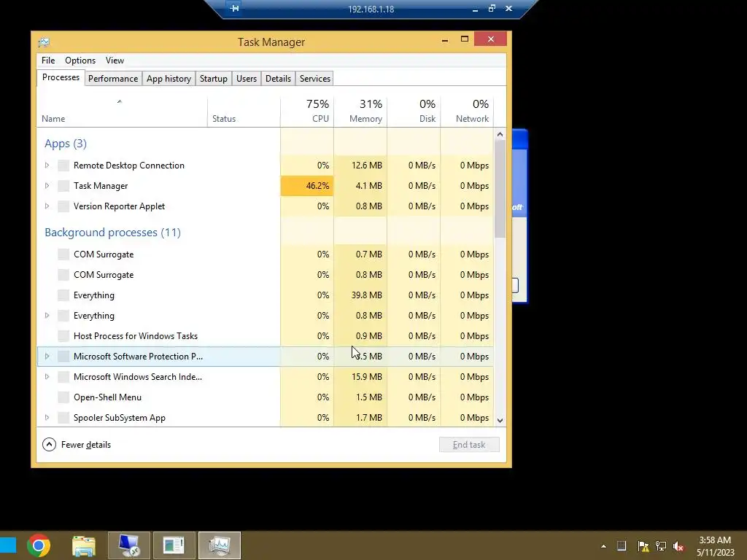Open the Version Reporter taskbar button
747x560 pixels.
pos(174,545)
